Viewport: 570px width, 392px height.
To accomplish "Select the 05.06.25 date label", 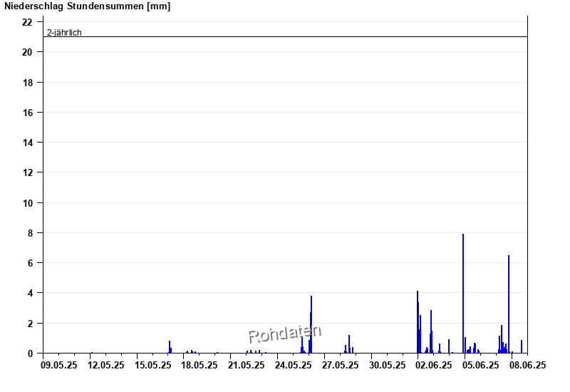I will pos(480,365).
